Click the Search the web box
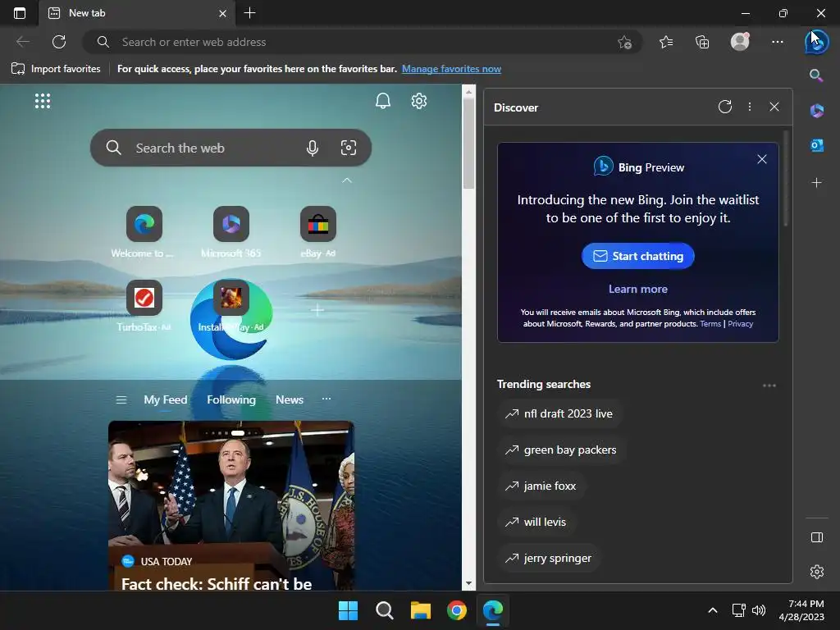 [231, 148]
